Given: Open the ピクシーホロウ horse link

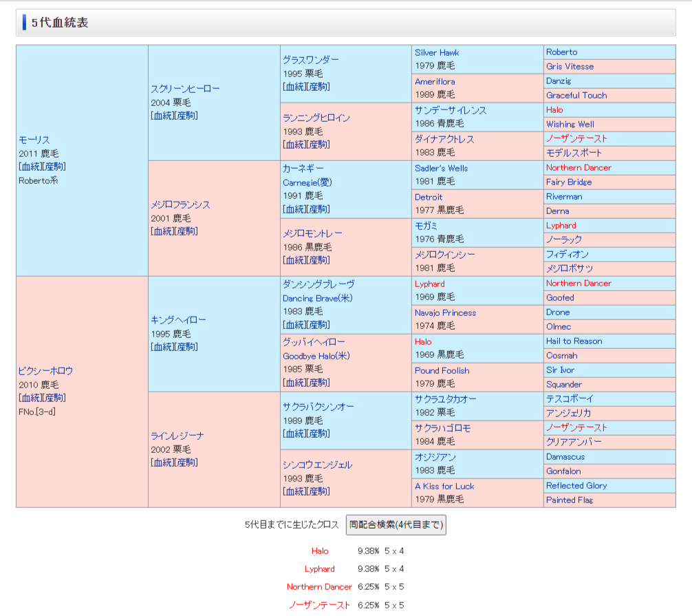Looking at the screenshot, I should (45, 371).
